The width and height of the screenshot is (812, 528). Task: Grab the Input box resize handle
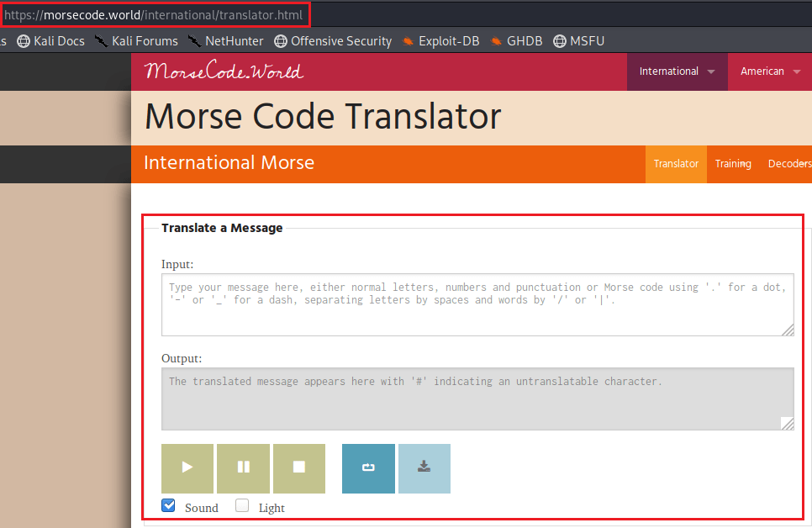click(788, 330)
